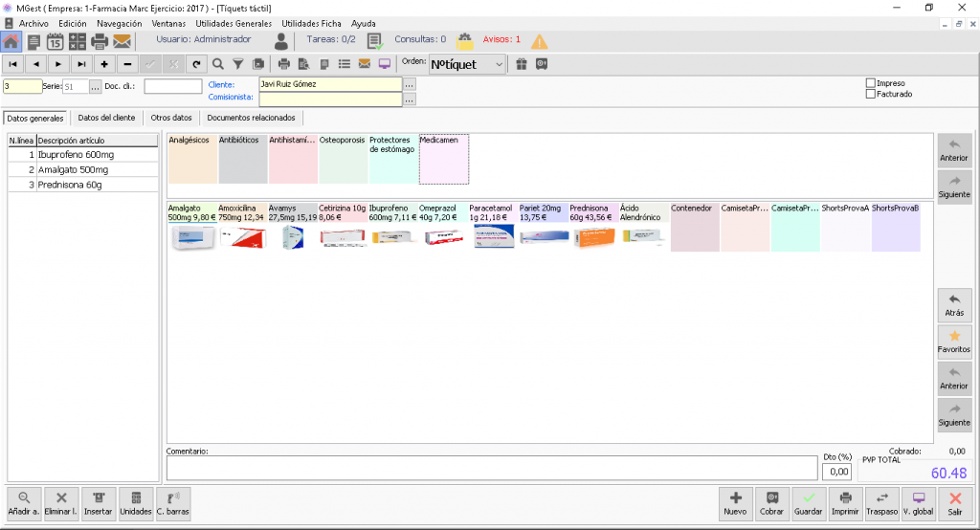Check the Impreso checkbox
The image size is (980, 530).
click(x=870, y=83)
